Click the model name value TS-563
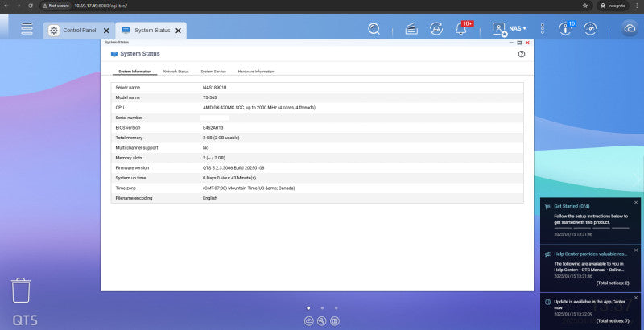The height and width of the screenshot is (330, 644). [x=210, y=97]
